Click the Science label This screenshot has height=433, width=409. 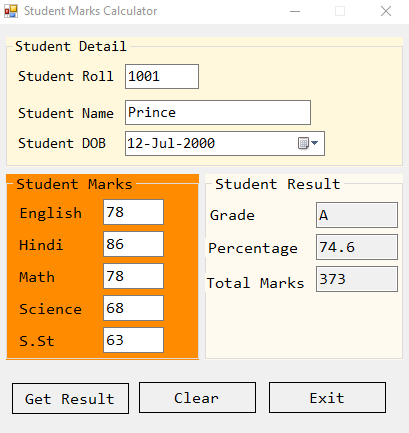[x=50, y=309]
